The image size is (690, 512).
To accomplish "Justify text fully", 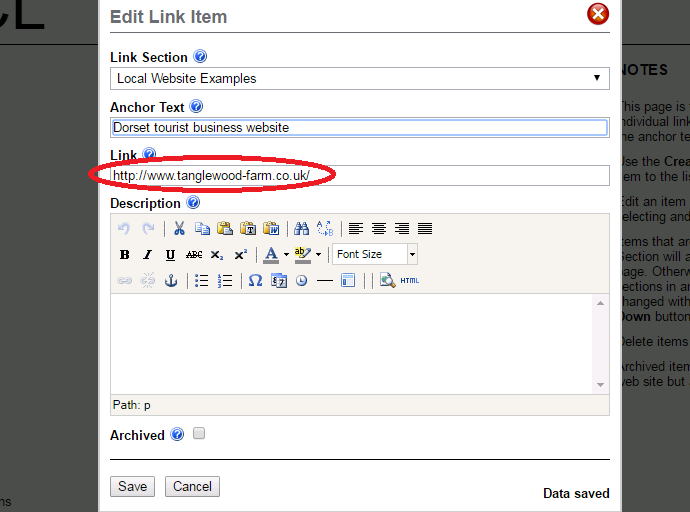I will tap(425, 228).
